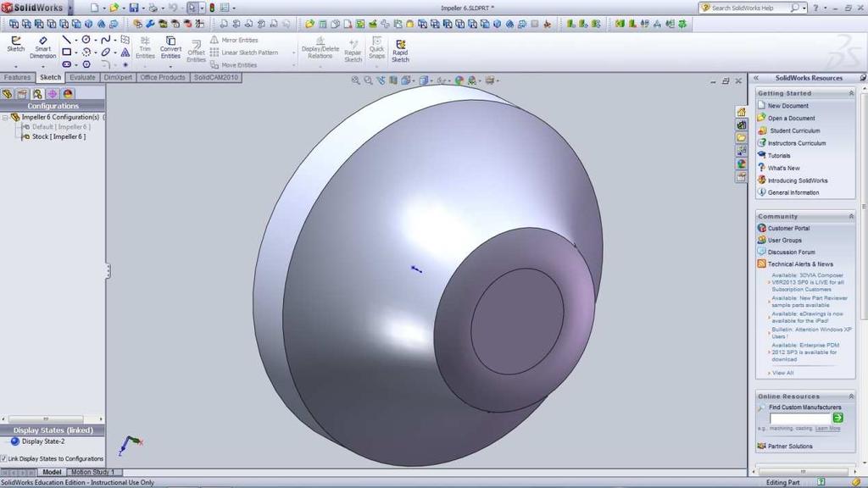Viewport: 868px width, 488px height.
Task: Toggle the Rapid Sketch tool
Action: [400, 51]
